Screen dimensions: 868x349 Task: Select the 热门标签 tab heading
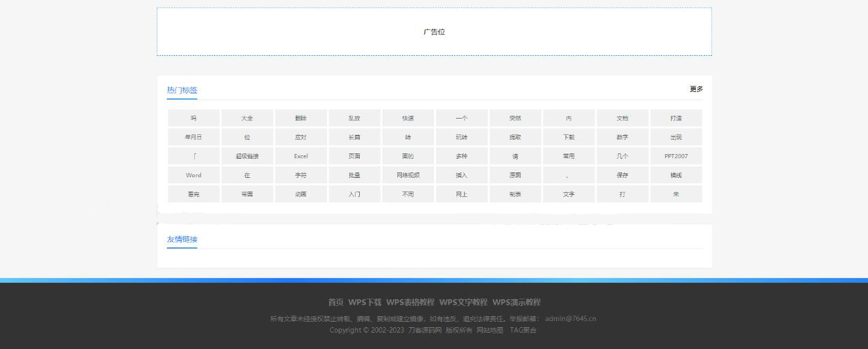click(182, 90)
